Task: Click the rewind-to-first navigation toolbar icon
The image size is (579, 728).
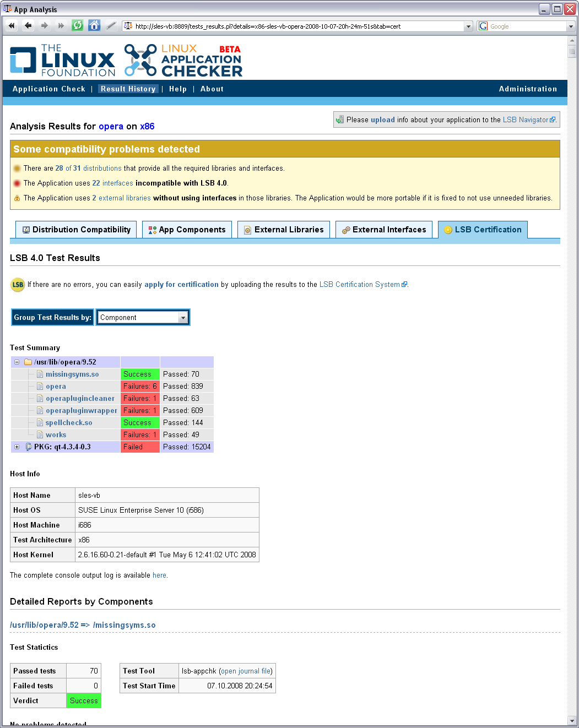Action: coord(12,26)
